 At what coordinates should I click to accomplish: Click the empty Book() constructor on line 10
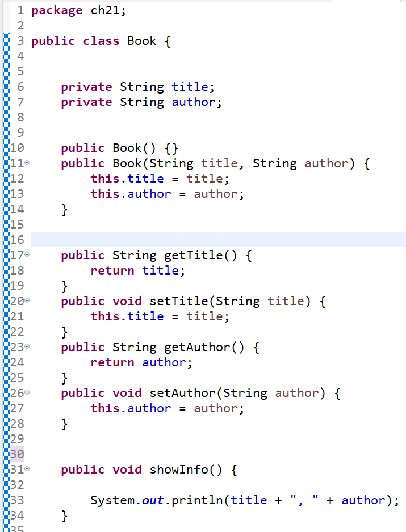coord(134,148)
